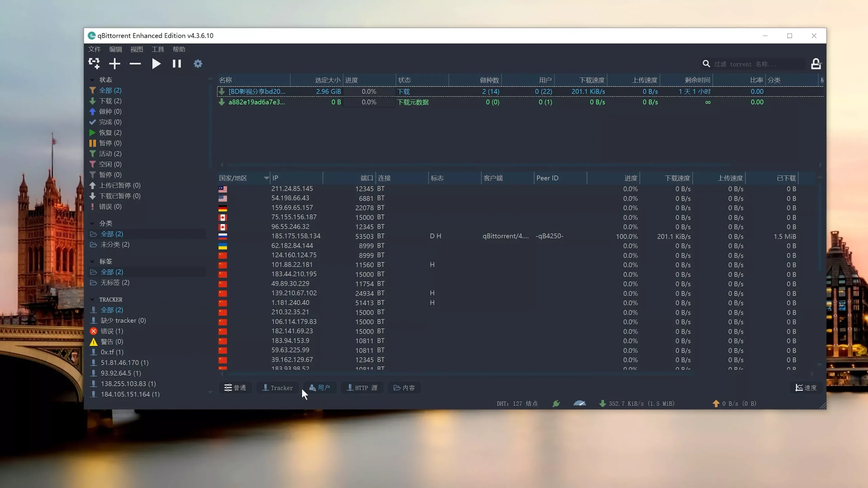Delete the selected torrent with minus icon
The height and width of the screenshot is (488, 868).
coord(135,63)
